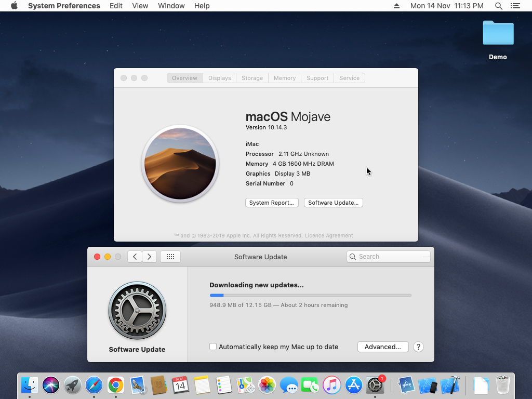Switch to the Support tab

tap(317, 78)
